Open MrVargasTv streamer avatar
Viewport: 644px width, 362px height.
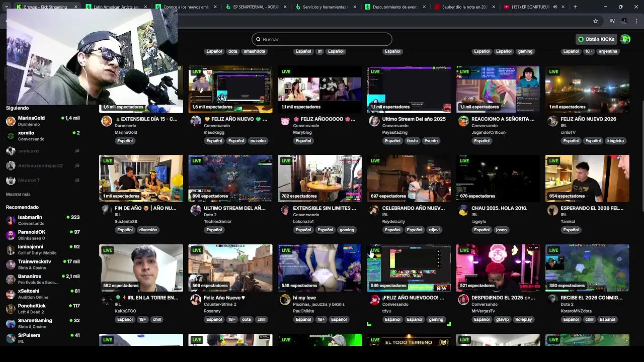(x=463, y=300)
